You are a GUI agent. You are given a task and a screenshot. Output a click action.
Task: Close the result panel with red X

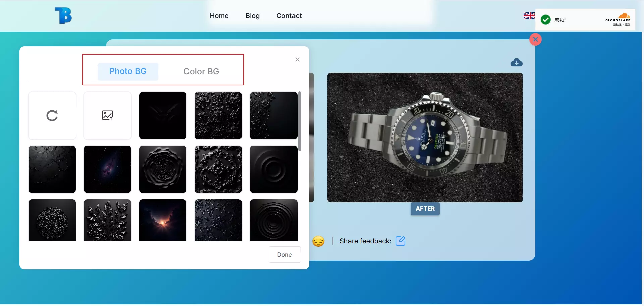(x=535, y=39)
